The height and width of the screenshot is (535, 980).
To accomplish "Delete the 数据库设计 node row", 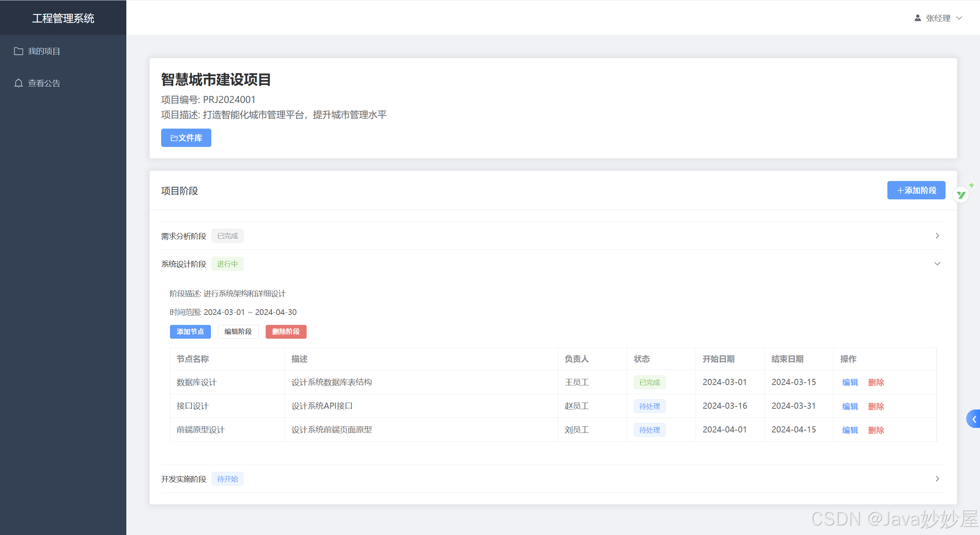I will 876,382.
